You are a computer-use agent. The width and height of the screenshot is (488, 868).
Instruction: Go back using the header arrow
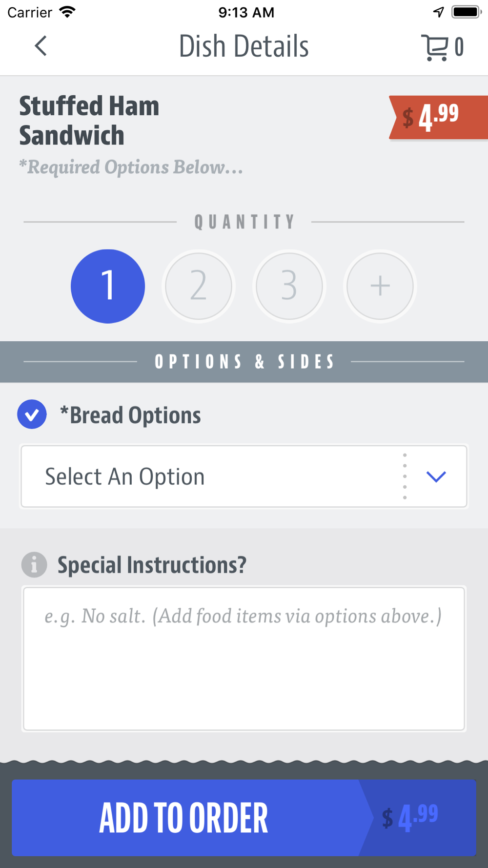point(41,46)
